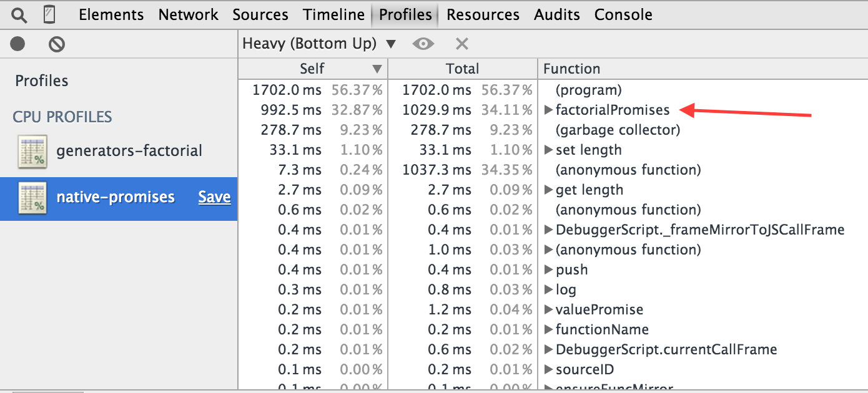This screenshot has height=393, width=868.
Task: Expand the set length row
Action: [x=548, y=150]
